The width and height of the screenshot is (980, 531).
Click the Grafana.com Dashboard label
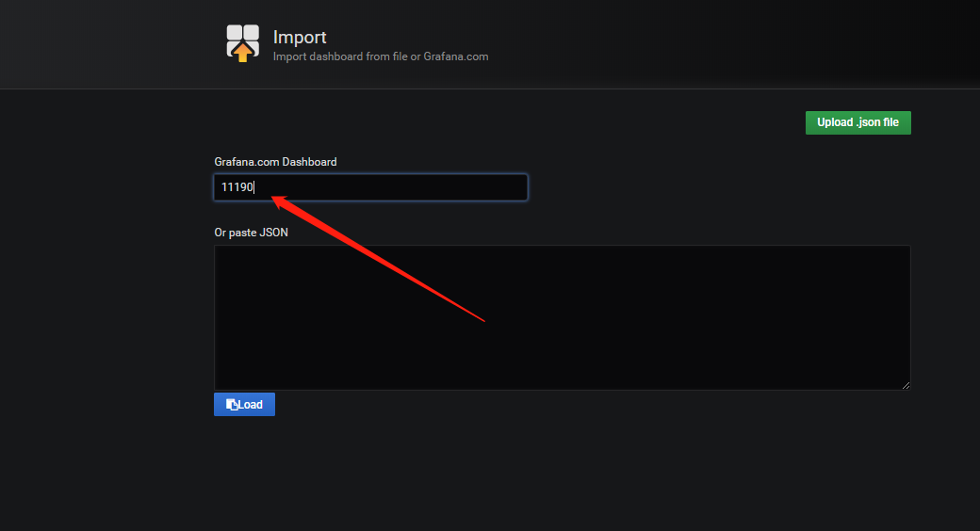click(275, 162)
